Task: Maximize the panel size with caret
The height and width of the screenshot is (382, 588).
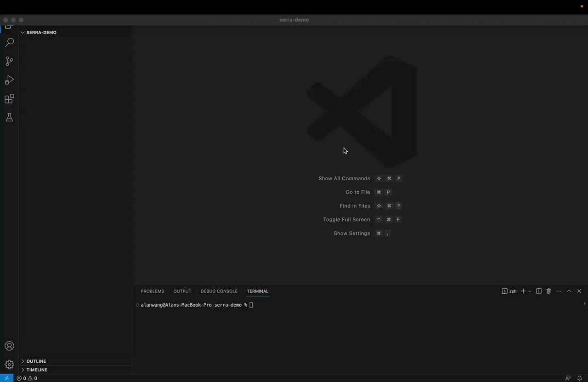Action: pyautogui.click(x=569, y=291)
